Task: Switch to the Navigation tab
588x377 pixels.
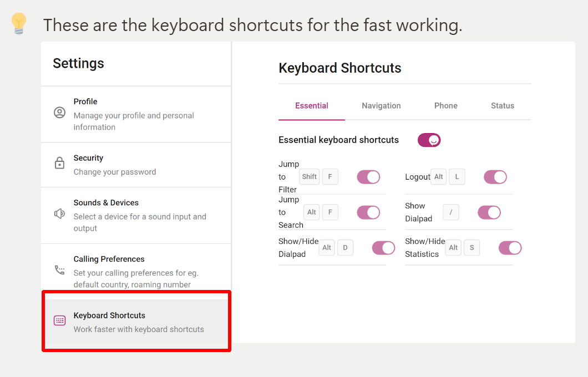Action: coord(381,106)
